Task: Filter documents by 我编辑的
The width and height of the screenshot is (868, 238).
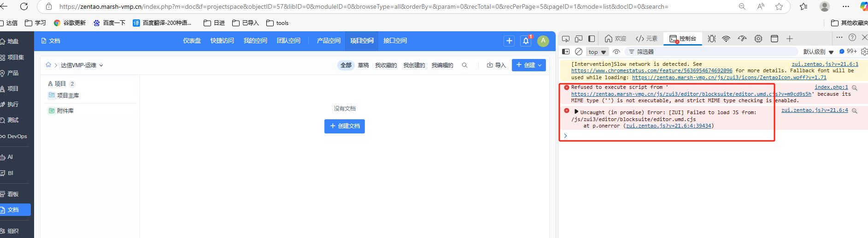Action: point(442,65)
